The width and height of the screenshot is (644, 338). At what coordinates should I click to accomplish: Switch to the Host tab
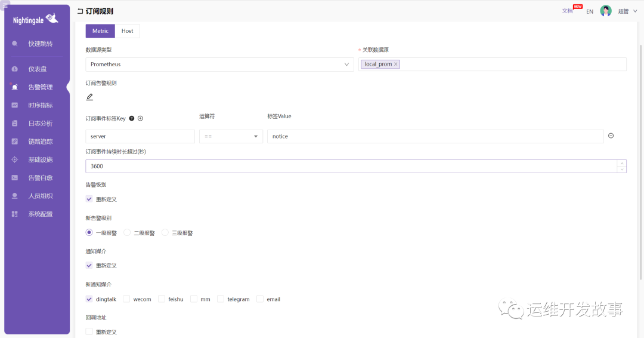(x=127, y=31)
